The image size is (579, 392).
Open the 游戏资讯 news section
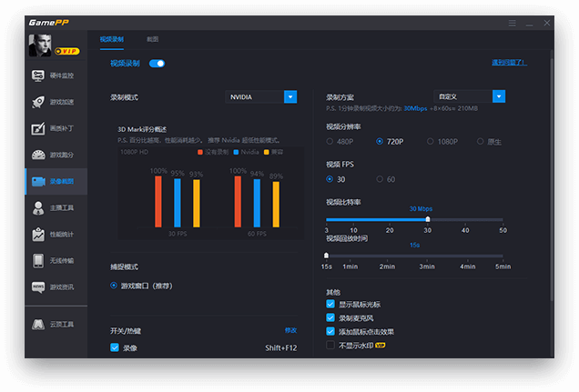56,287
